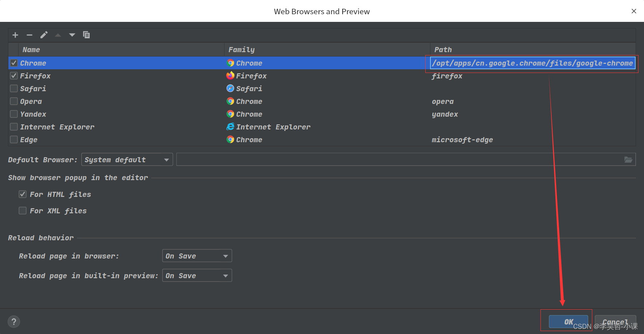Browse for default browser path folder icon
The width and height of the screenshot is (644, 334).
(x=628, y=160)
